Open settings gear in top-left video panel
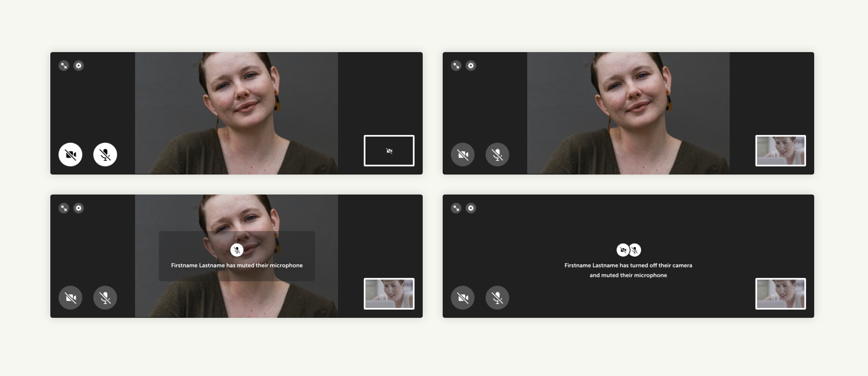868x376 pixels. click(79, 66)
